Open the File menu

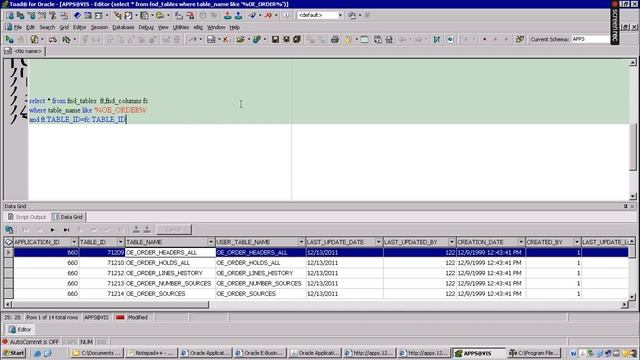(18, 27)
